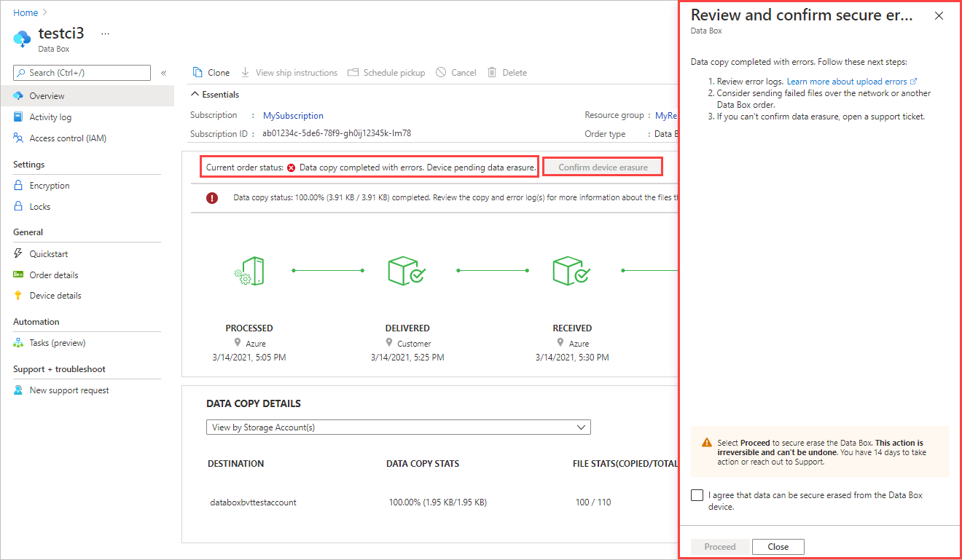Click the Delete trash icon
The height and width of the screenshot is (560, 962).
click(492, 72)
